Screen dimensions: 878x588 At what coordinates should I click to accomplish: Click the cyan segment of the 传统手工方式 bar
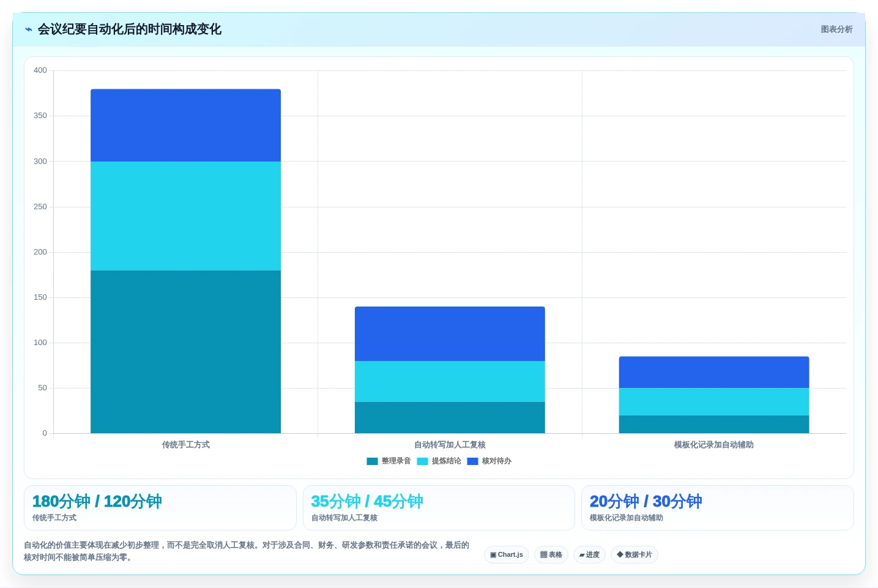click(185, 216)
